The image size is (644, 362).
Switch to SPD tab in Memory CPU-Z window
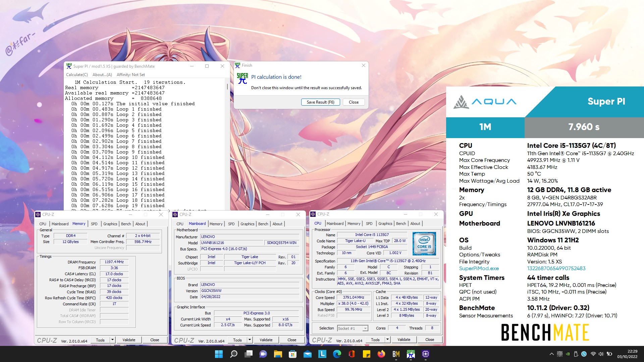[x=94, y=224]
